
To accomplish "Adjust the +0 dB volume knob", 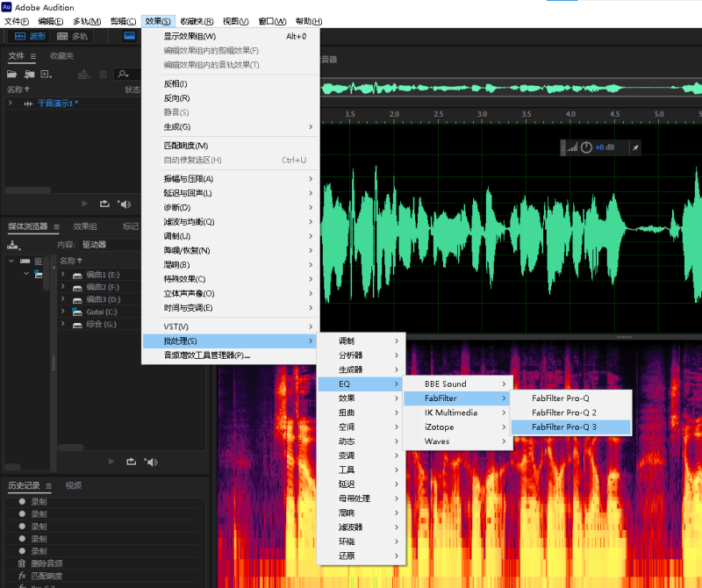I will 586,147.
